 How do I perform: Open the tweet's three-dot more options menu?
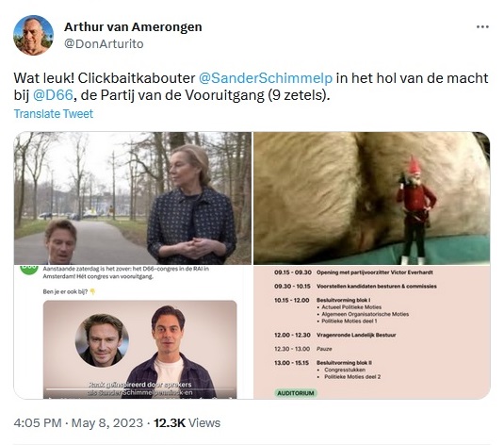482,27
